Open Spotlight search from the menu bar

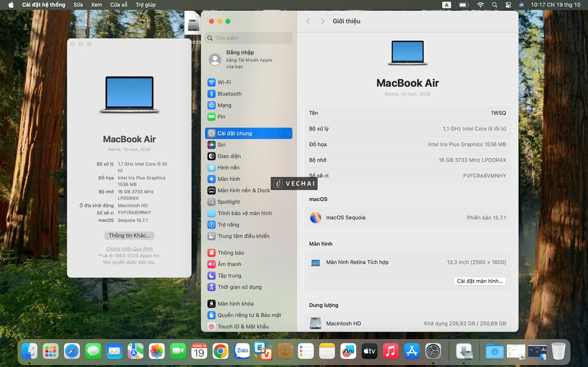pyautogui.click(x=494, y=5)
